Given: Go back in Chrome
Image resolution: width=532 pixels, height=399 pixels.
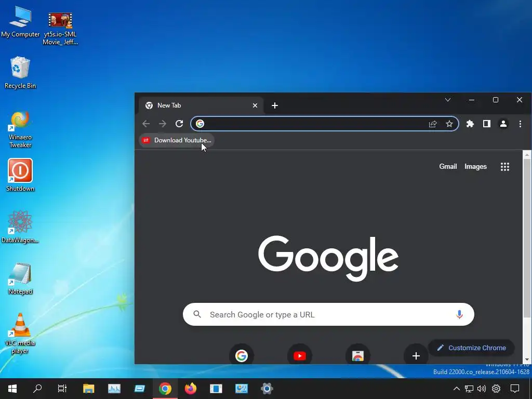Looking at the screenshot, I should pyautogui.click(x=146, y=124).
